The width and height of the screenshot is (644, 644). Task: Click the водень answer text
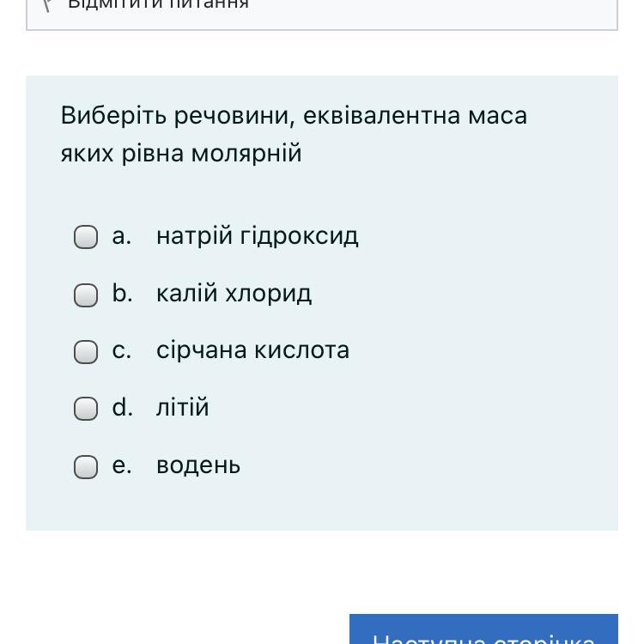click(x=198, y=465)
